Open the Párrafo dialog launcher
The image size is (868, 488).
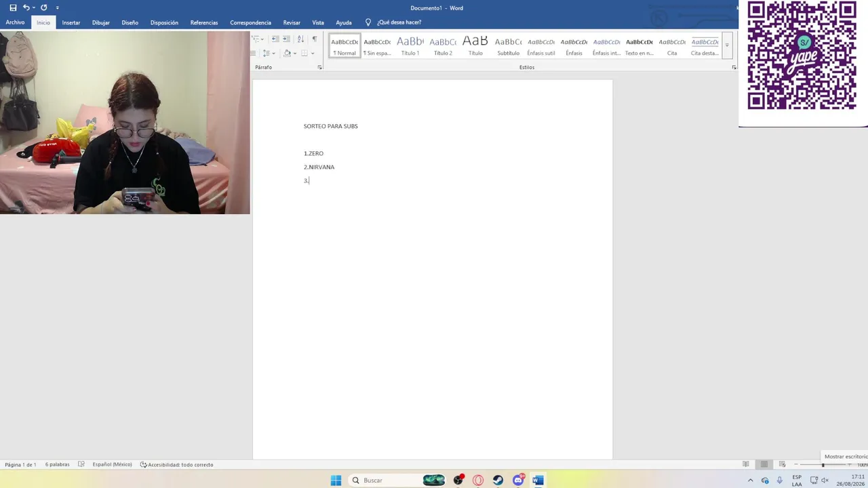click(x=319, y=68)
